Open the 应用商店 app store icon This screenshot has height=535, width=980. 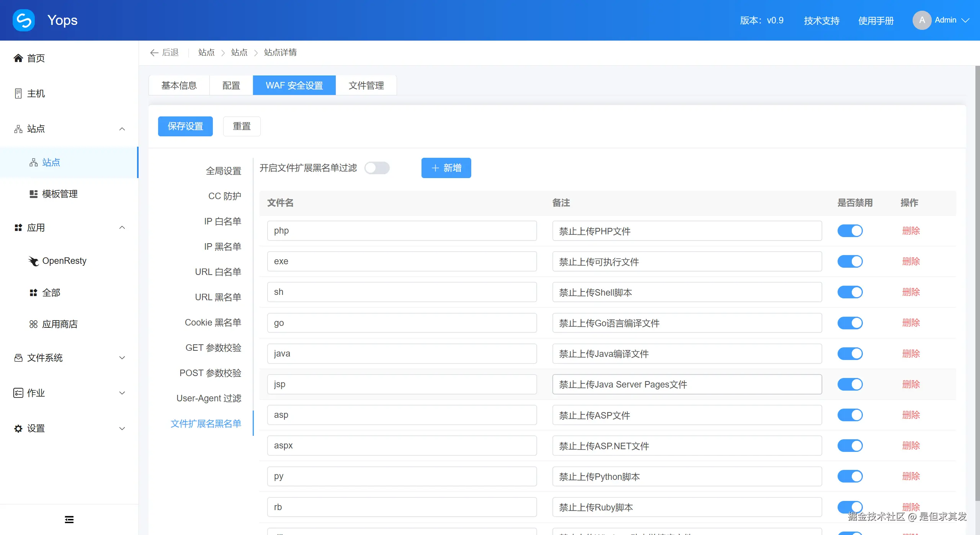tap(34, 324)
